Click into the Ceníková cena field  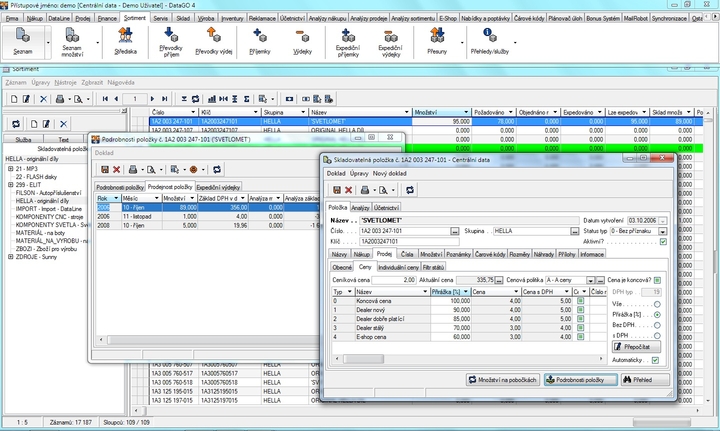394,280
